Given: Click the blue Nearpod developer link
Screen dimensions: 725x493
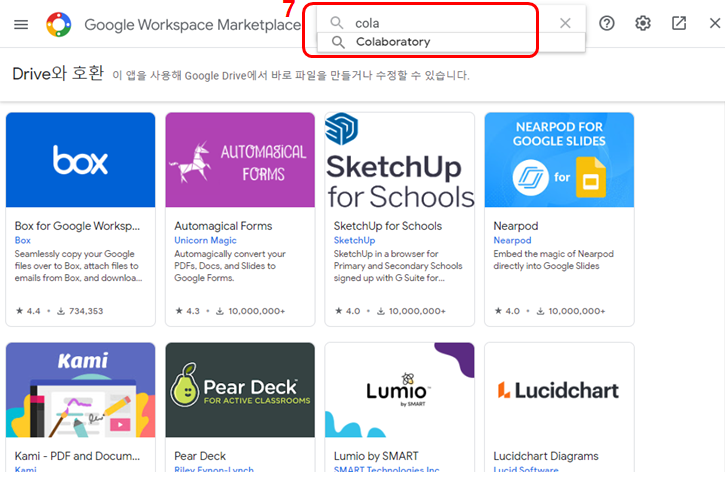Looking at the screenshot, I should click(x=512, y=240).
